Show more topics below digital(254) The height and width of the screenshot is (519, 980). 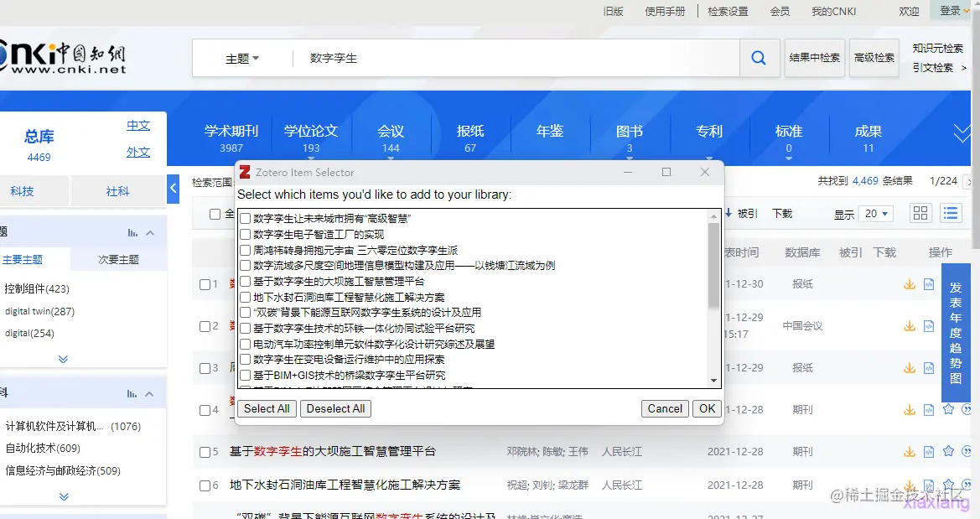click(63, 359)
